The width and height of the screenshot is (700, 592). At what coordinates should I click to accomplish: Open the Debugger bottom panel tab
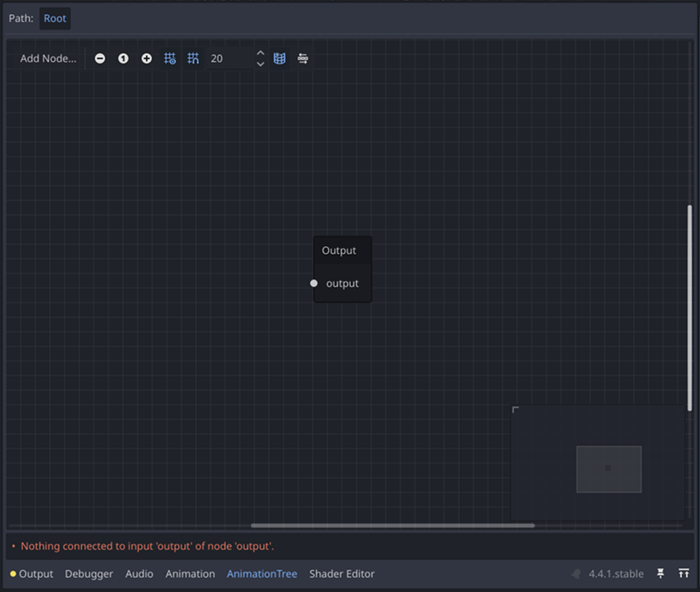pyautogui.click(x=89, y=574)
